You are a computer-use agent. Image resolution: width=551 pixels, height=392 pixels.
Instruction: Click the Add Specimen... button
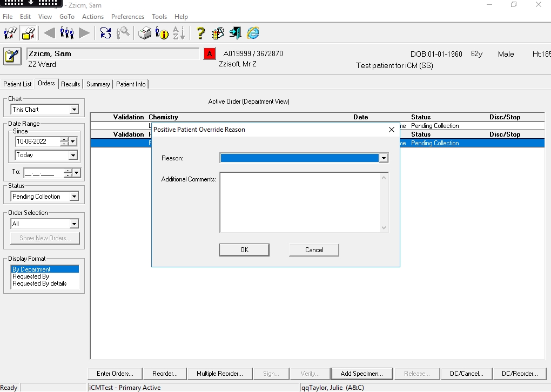tap(361, 374)
